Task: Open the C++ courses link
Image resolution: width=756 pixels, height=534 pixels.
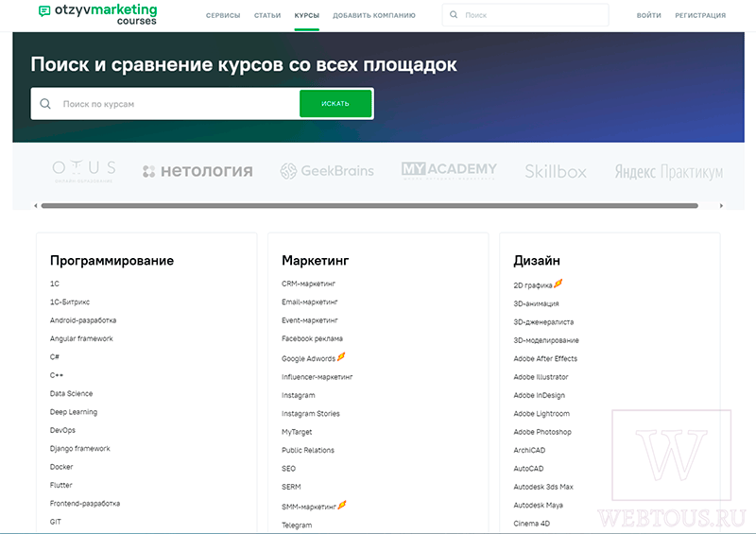Action: coord(57,375)
